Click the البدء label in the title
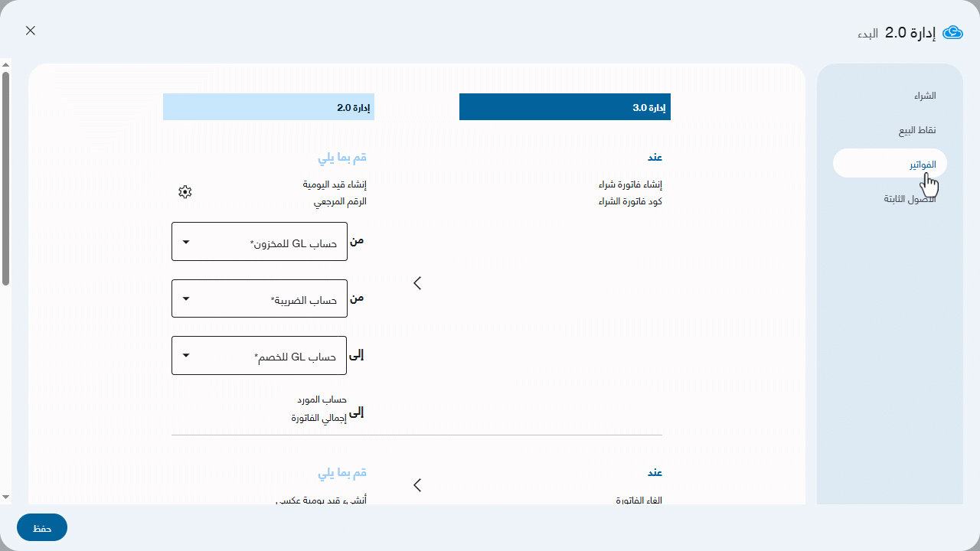 click(x=868, y=34)
